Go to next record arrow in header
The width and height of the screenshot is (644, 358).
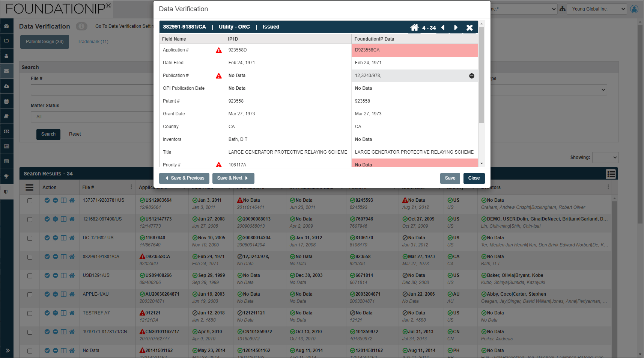point(456,27)
